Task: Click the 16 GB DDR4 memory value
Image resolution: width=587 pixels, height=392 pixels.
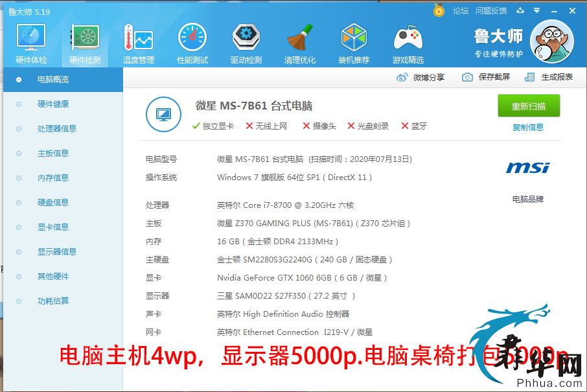Action: pos(277,242)
